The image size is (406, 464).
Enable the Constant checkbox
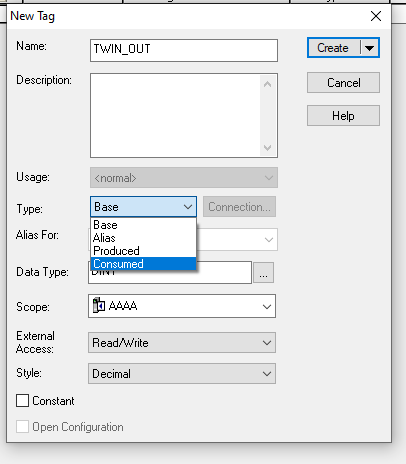tap(22, 401)
